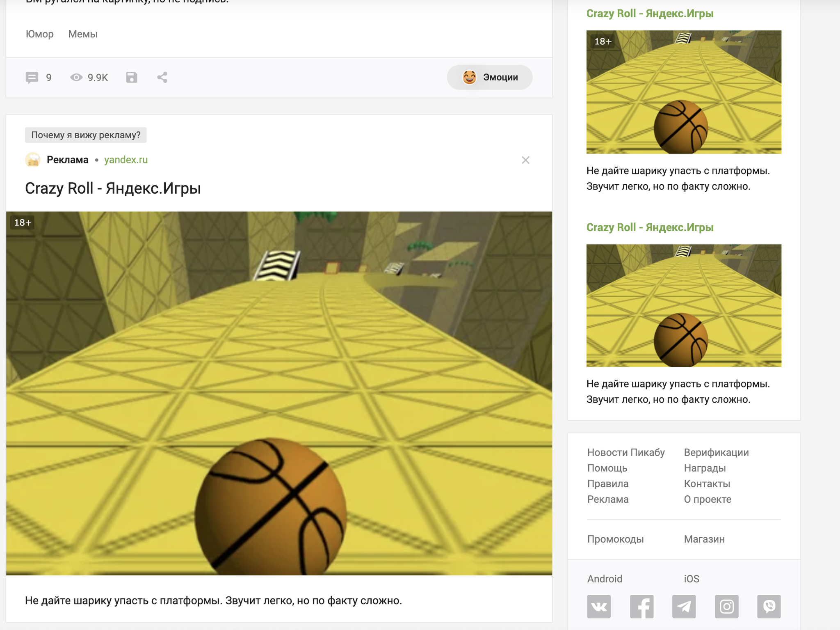Open Промокоды link
840x630 pixels.
[x=615, y=539]
